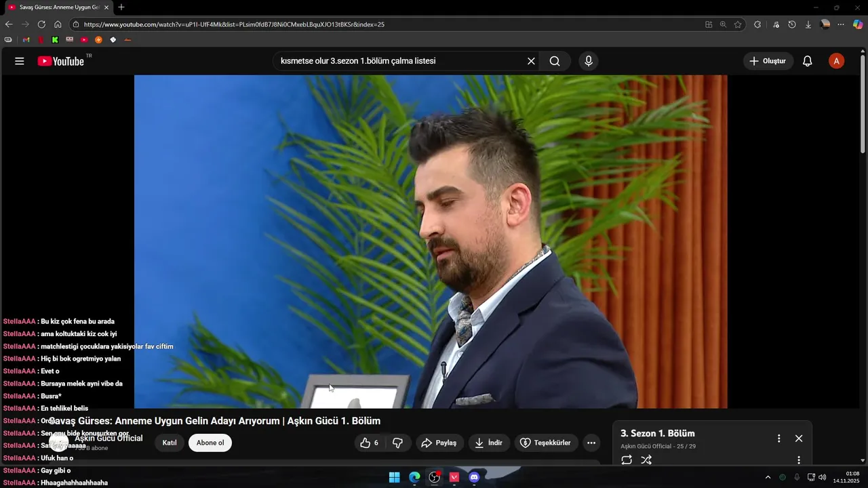The image size is (868, 488).
Task: Bookmark the page with the star icon
Action: [x=738, y=24]
